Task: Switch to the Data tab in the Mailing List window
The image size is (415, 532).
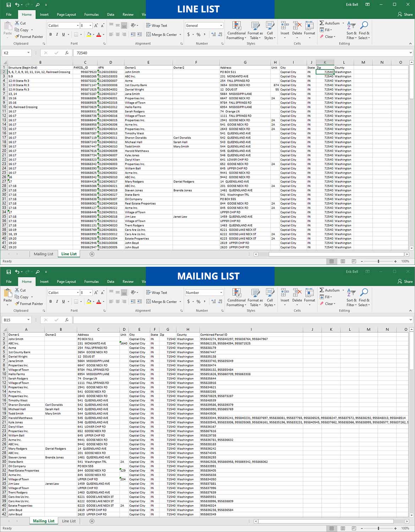Action: coord(111,282)
